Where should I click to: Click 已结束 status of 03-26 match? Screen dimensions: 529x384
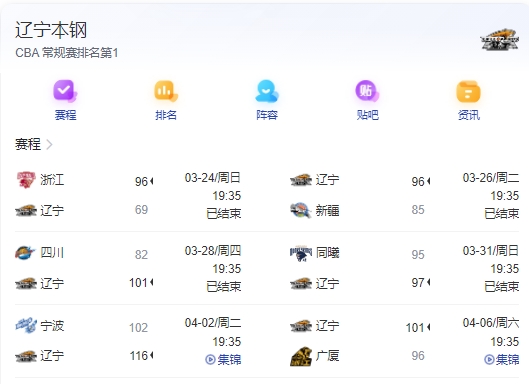[x=502, y=214]
